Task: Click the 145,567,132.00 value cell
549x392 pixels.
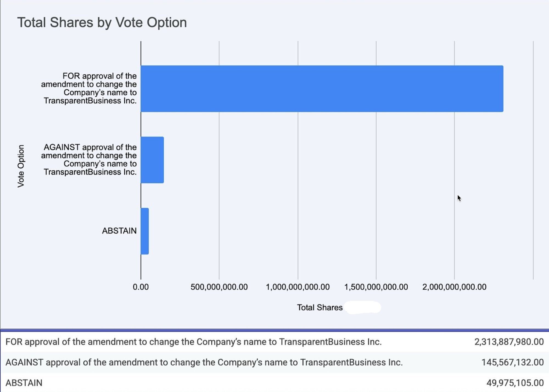Action: pyautogui.click(x=512, y=362)
